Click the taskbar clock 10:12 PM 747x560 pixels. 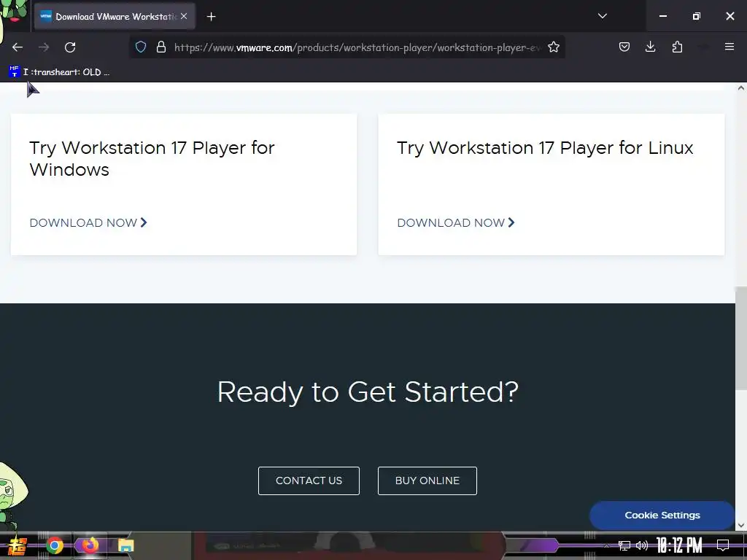tap(679, 545)
